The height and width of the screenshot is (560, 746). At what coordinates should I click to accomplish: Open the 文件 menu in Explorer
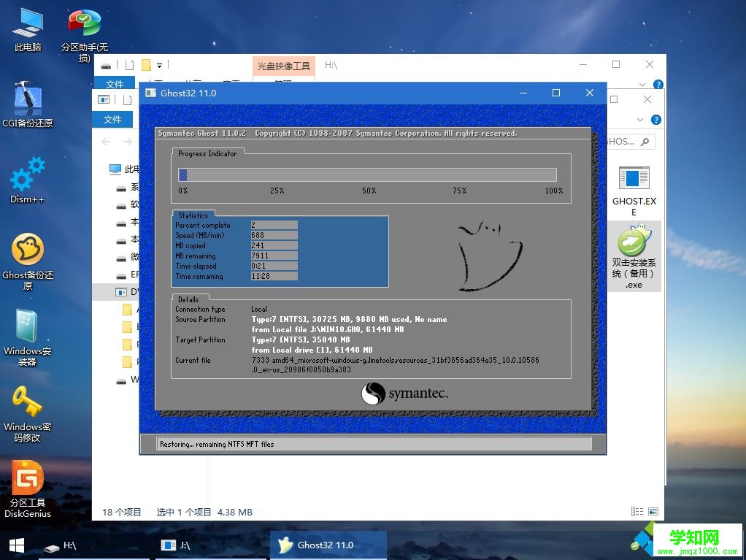(115, 84)
